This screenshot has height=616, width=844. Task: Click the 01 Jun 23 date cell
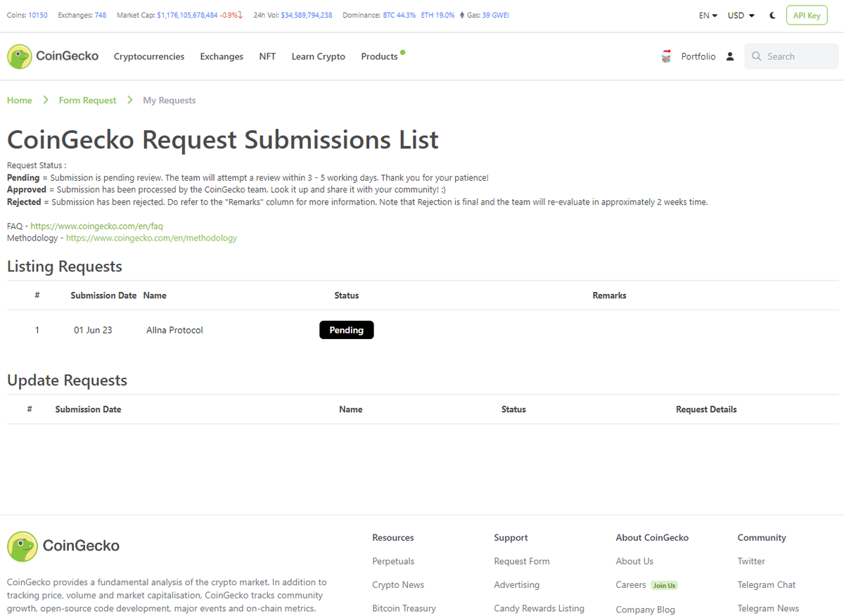tap(93, 331)
